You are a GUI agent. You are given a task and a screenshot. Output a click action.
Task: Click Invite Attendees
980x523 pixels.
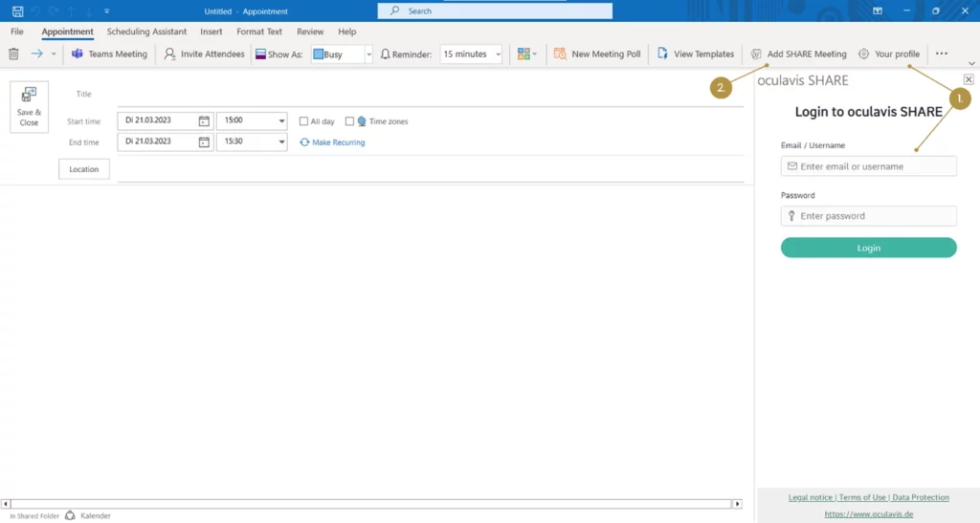[205, 54]
